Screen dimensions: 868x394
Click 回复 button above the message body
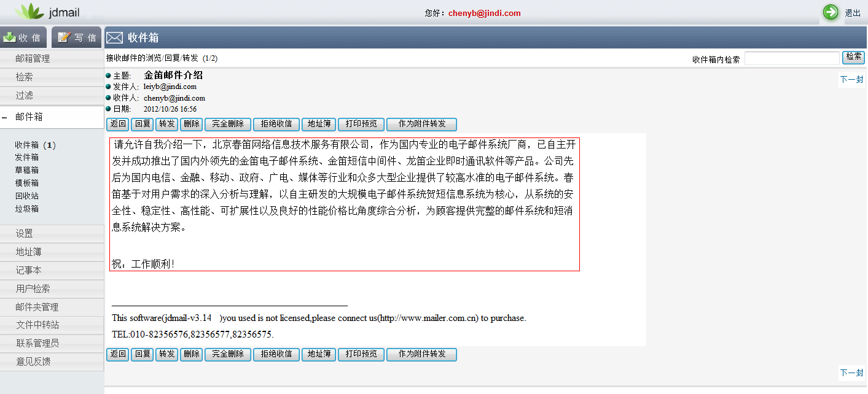[x=143, y=124]
